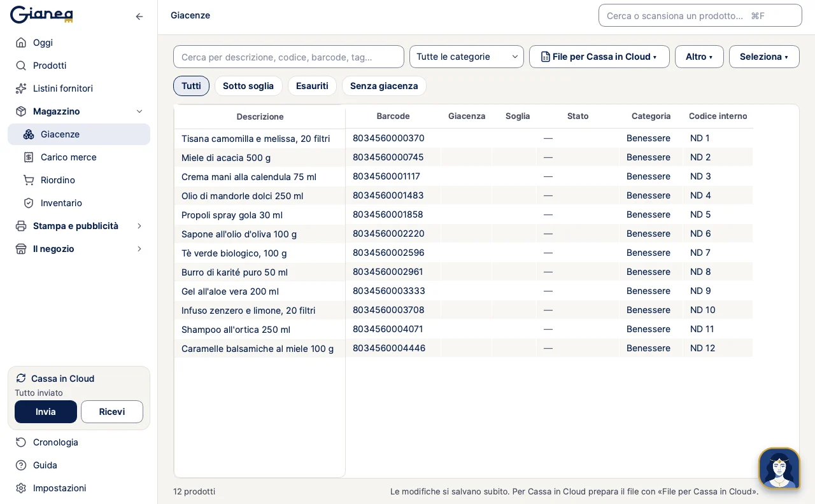Click the Gianea logo

click(x=41, y=15)
